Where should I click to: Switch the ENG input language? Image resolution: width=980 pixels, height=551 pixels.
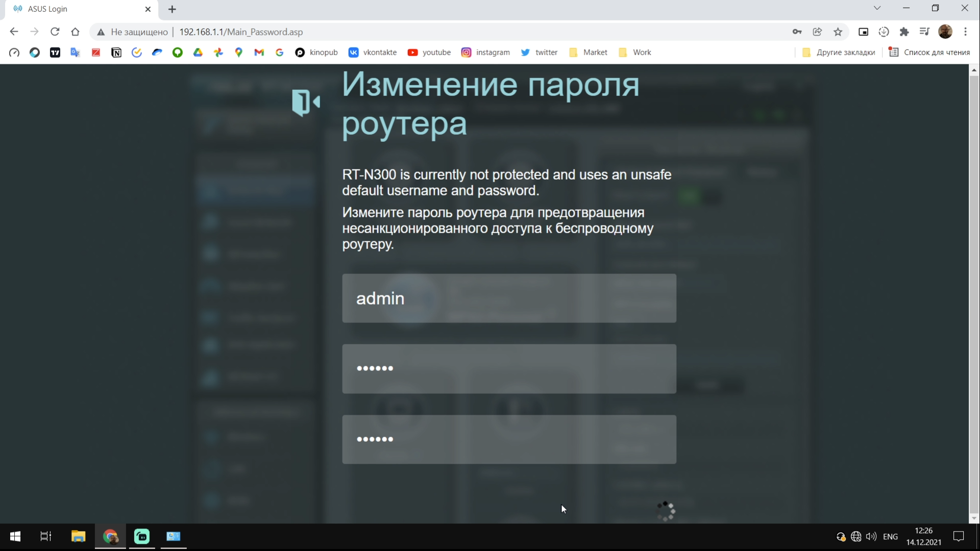(890, 536)
